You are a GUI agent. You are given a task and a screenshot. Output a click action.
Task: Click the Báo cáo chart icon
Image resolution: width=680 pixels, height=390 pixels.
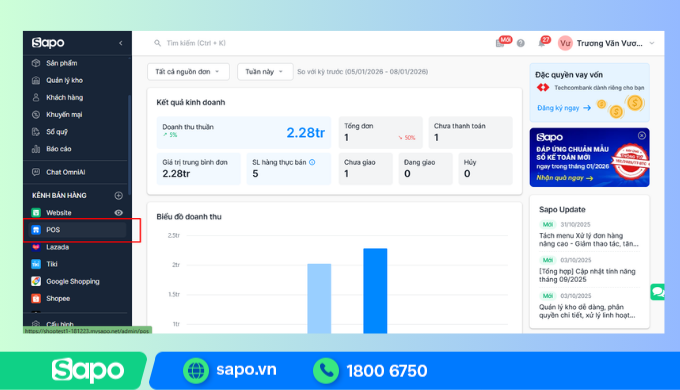[36, 149]
